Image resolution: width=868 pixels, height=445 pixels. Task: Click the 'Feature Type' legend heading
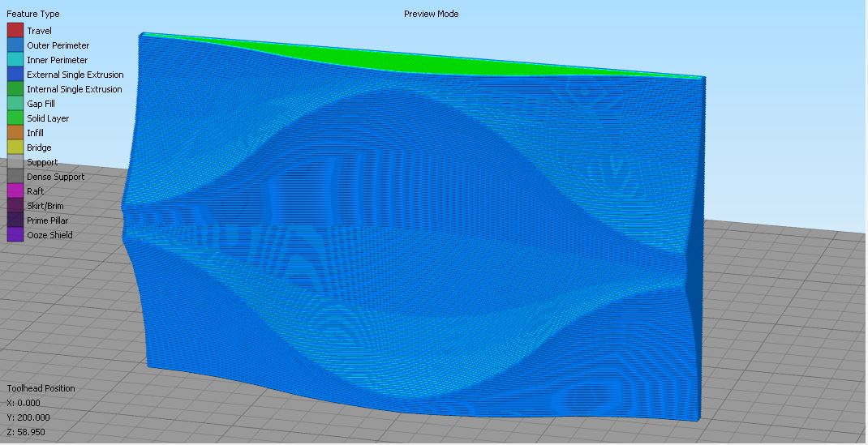pyautogui.click(x=32, y=15)
